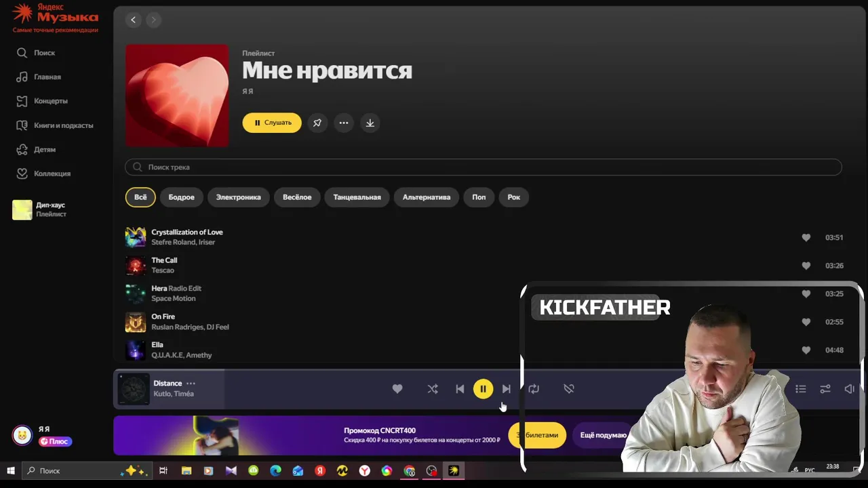Screen dimensions: 868x488
Task: Select the Всё filter chip
Action: pyautogui.click(x=140, y=197)
